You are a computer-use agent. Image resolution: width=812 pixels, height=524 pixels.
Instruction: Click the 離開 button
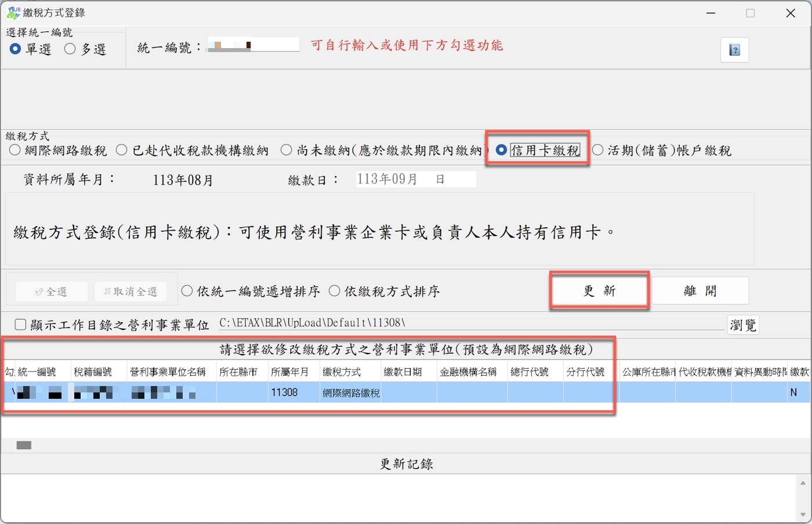coord(700,290)
